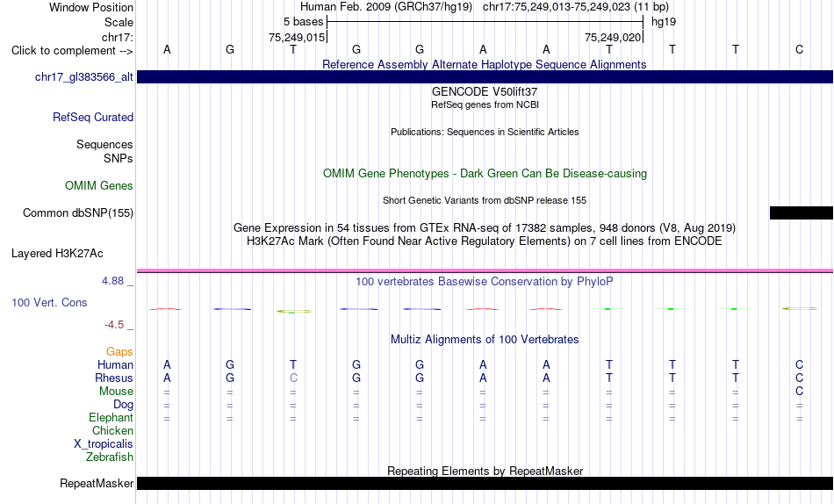
Task: Click the C base in complement sequence row
Action: click(x=799, y=49)
